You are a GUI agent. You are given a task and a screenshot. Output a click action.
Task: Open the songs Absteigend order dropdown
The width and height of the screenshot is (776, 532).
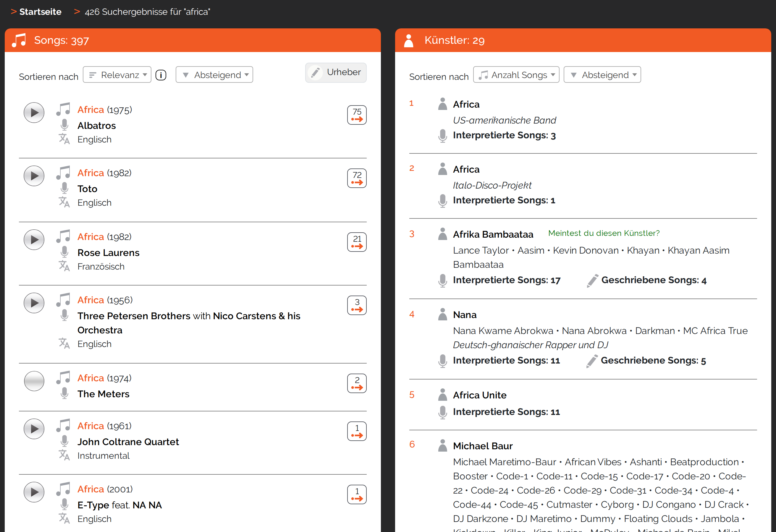(214, 75)
